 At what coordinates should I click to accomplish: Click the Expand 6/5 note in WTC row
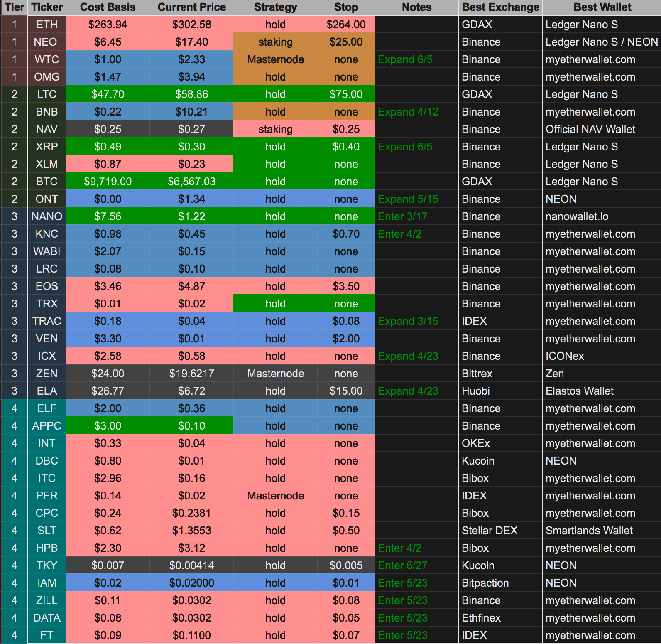[417, 59]
